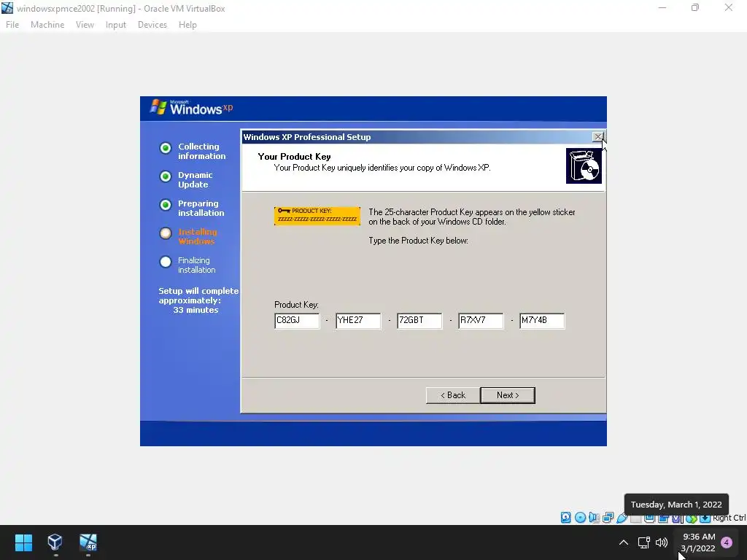
Task: Click VirtualBox keyboard capture arrow icon
Action: coord(705,518)
